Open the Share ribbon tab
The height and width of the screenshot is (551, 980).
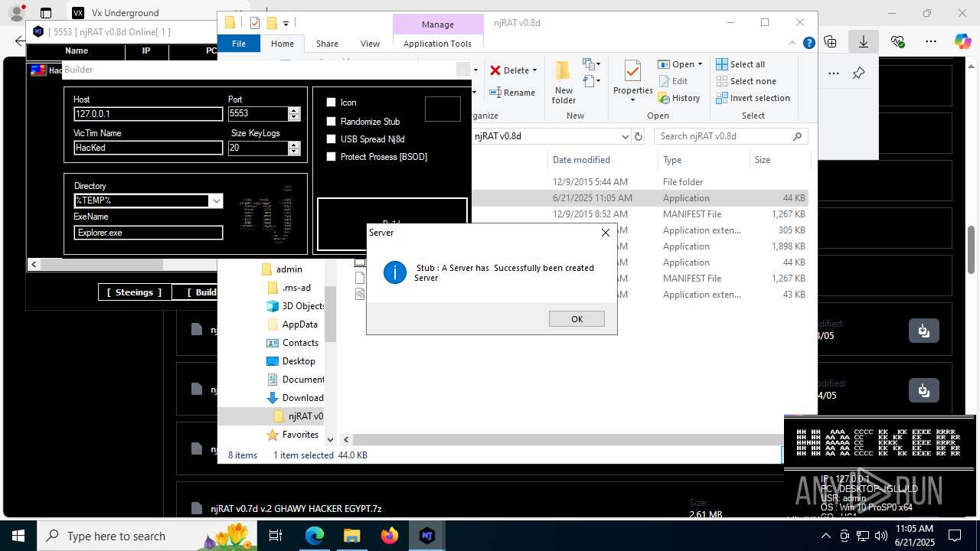pos(327,44)
